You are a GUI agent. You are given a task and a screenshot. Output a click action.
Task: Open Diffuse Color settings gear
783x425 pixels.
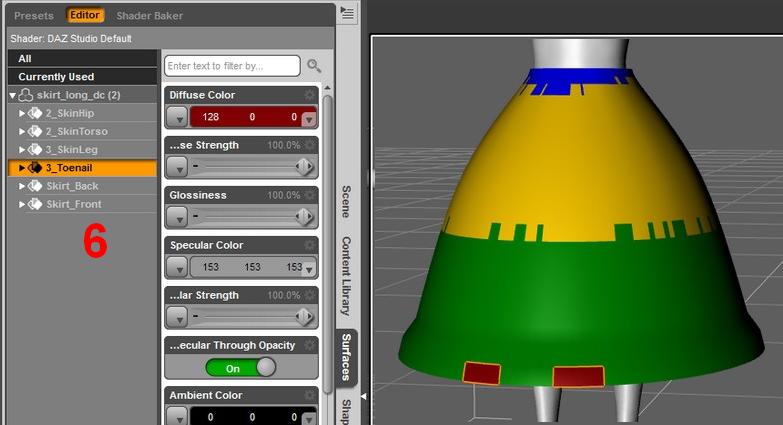pyautogui.click(x=310, y=95)
